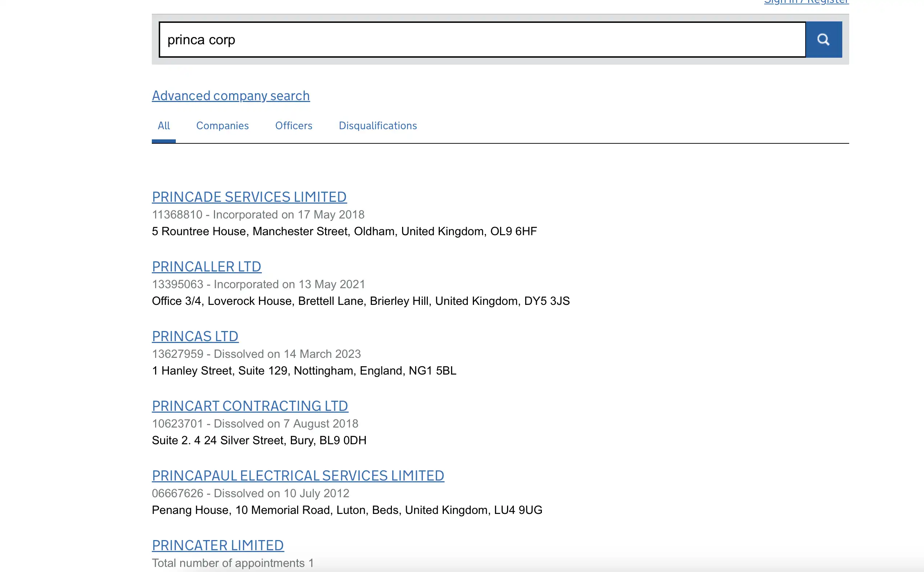This screenshot has height=572, width=924.
Task: Switch to the Officers tab
Action: click(294, 126)
